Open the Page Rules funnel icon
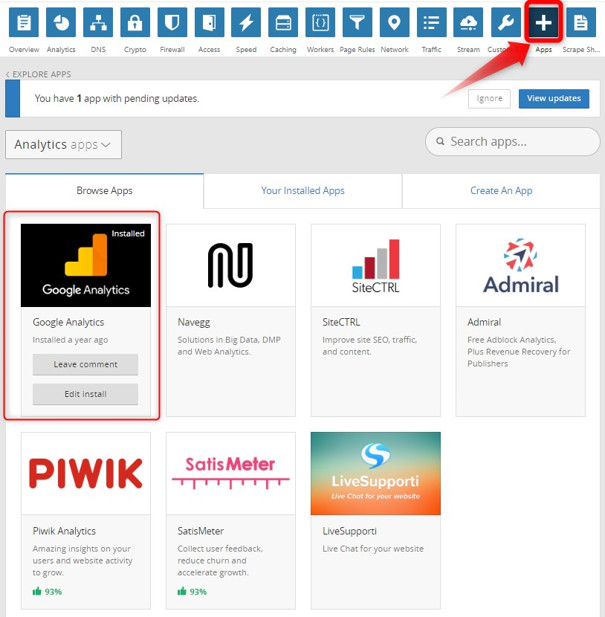The height and width of the screenshot is (617, 605). 357,23
